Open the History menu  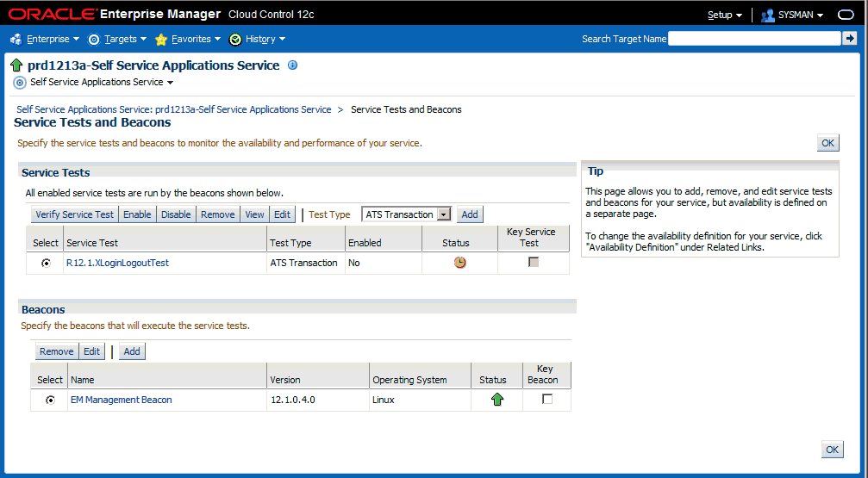pyautogui.click(x=265, y=40)
